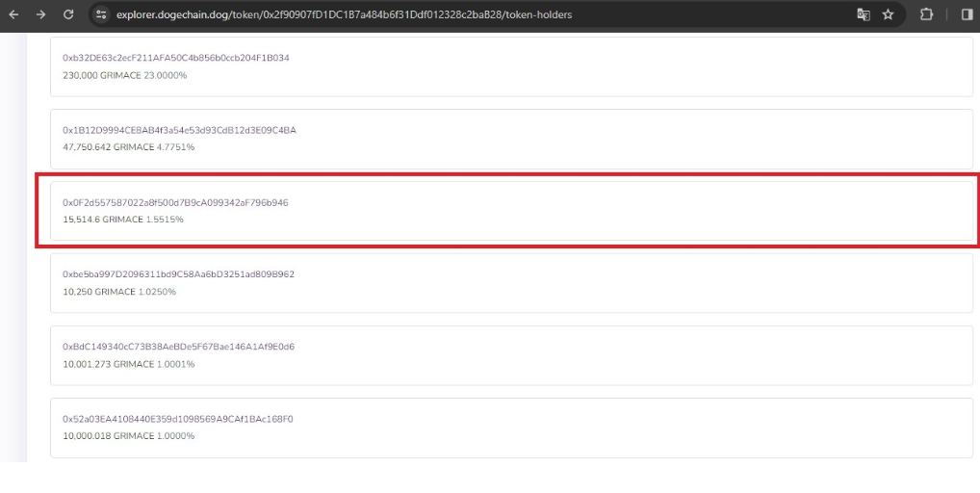Viewport: 980px width, 493px height.
Task: Click the translate page icon
Action: (x=863, y=15)
